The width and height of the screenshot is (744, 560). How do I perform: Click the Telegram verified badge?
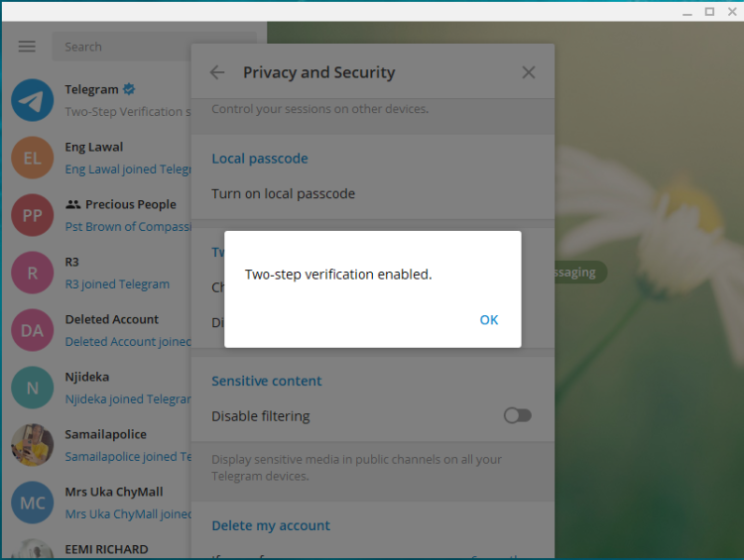129,89
